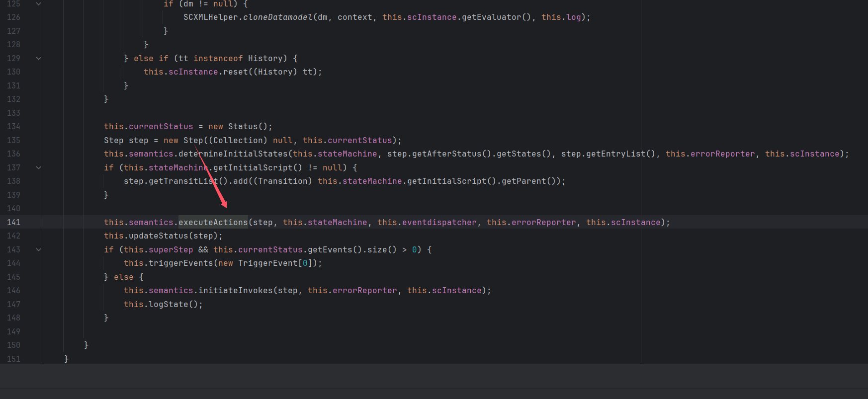Image resolution: width=868 pixels, height=399 pixels.
Task: Click line number 136 in the gutter
Action: 13,154
